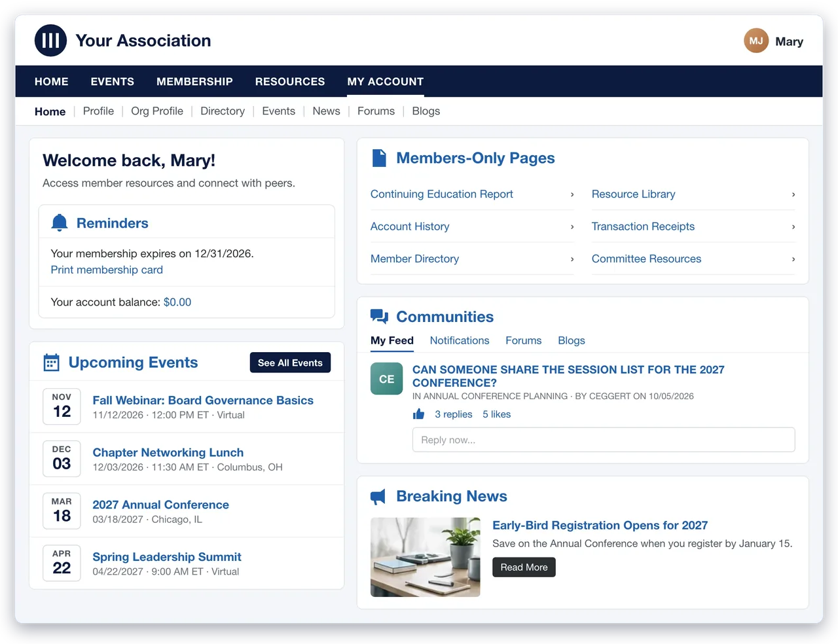The height and width of the screenshot is (644, 838).
Task: Open Directory in the sub-navigation
Action: click(x=223, y=111)
